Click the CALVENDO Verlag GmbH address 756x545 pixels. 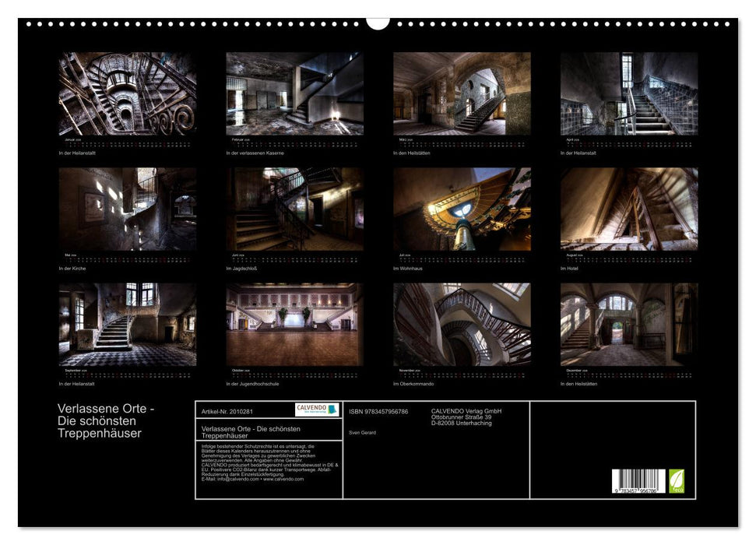466,417
